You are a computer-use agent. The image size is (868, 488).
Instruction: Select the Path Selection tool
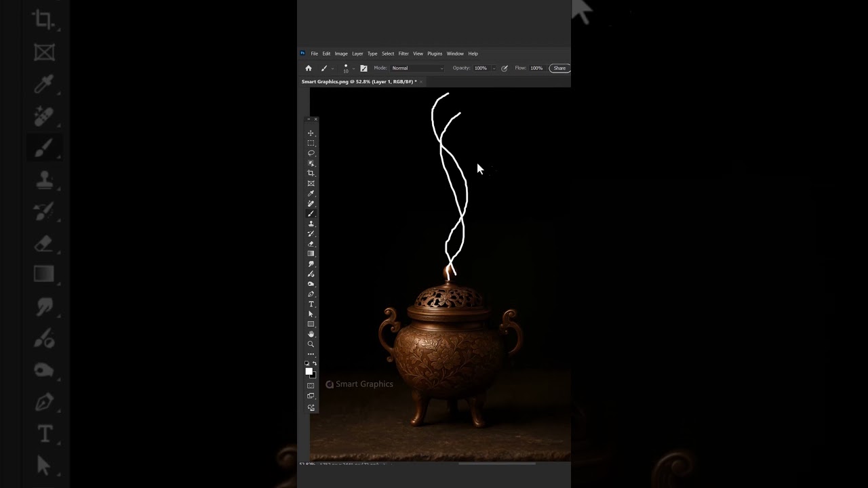(x=311, y=314)
